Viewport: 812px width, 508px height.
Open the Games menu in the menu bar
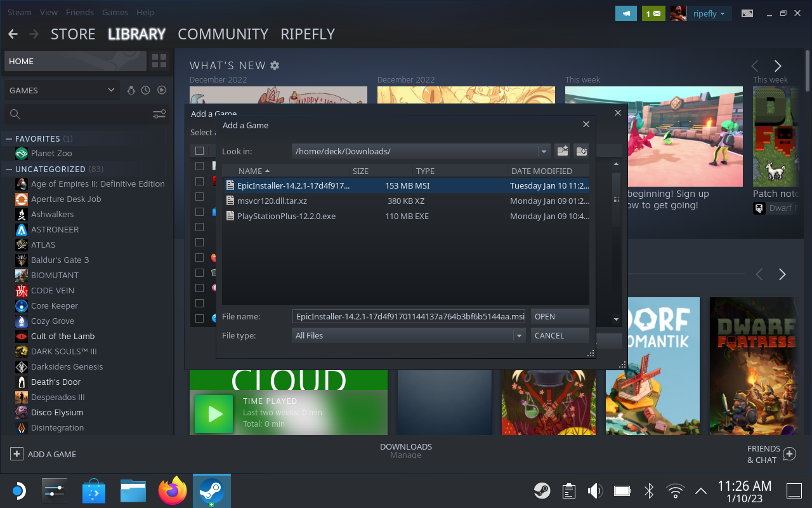click(115, 12)
